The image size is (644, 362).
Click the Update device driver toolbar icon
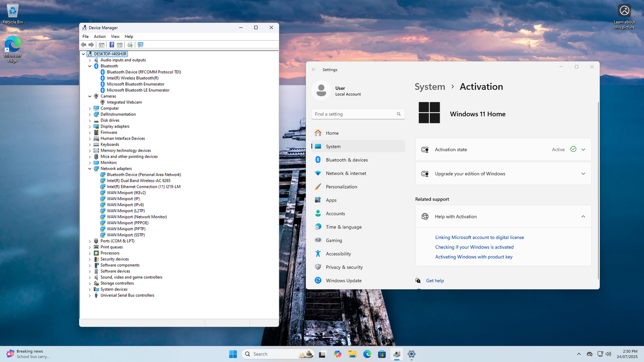click(x=130, y=45)
